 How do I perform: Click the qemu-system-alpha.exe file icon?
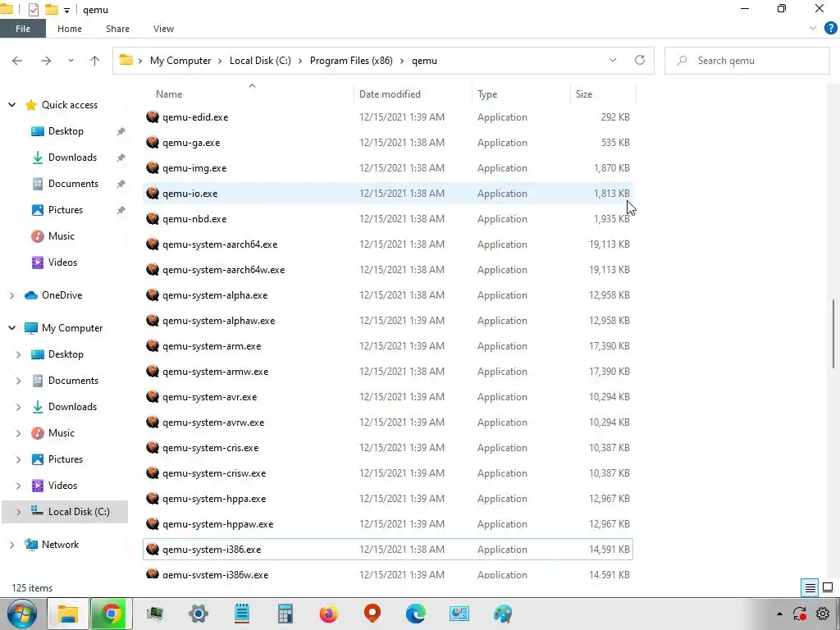[153, 295]
